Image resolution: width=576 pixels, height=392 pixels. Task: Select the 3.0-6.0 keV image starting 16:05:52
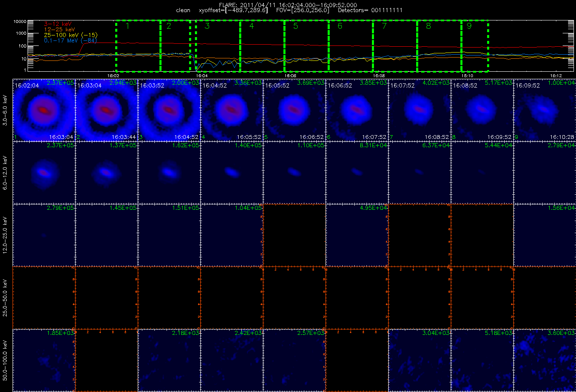click(x=294, y=110)
